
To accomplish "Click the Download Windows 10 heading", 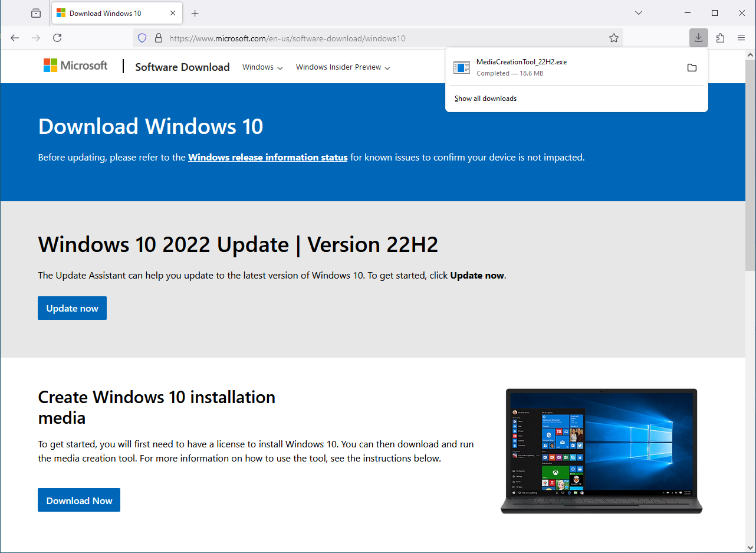I will [x=151, y=126].
